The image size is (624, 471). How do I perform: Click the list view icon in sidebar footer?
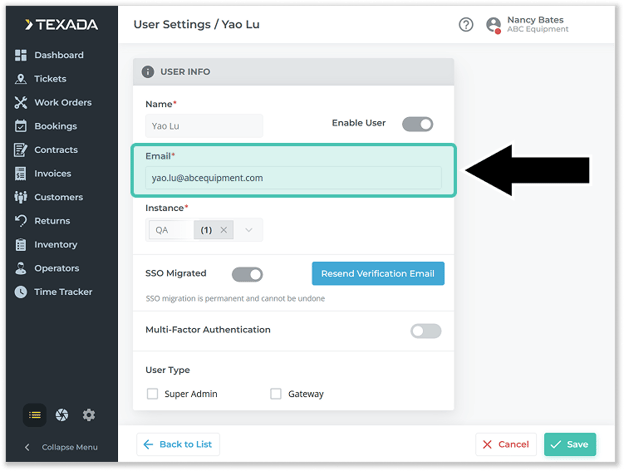35,415
